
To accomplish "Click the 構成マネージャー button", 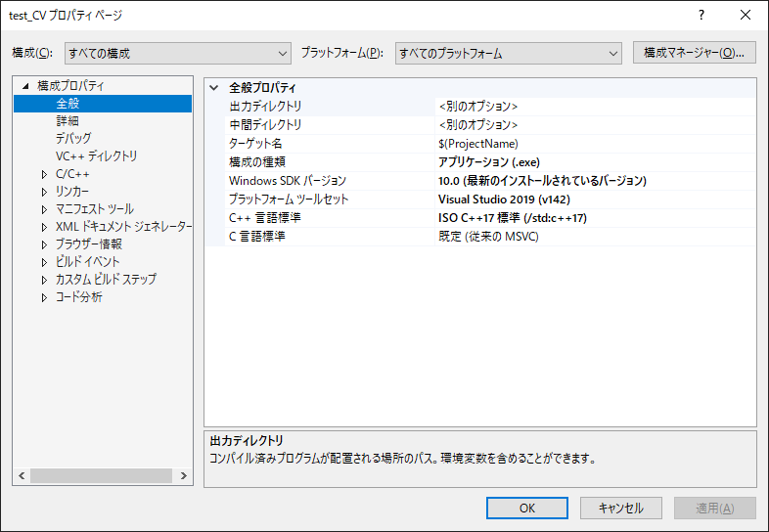I will click(694, 53).
